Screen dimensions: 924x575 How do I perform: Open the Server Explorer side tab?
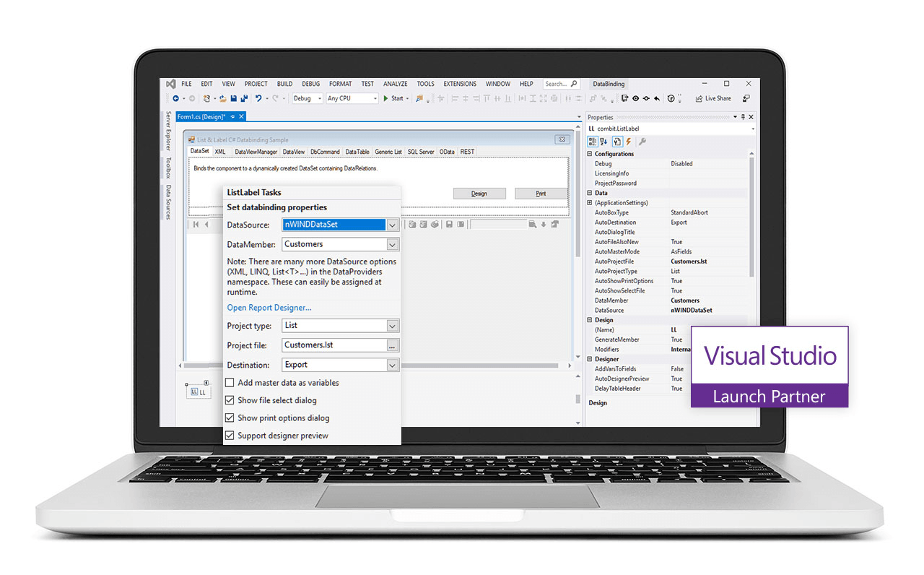168,131
